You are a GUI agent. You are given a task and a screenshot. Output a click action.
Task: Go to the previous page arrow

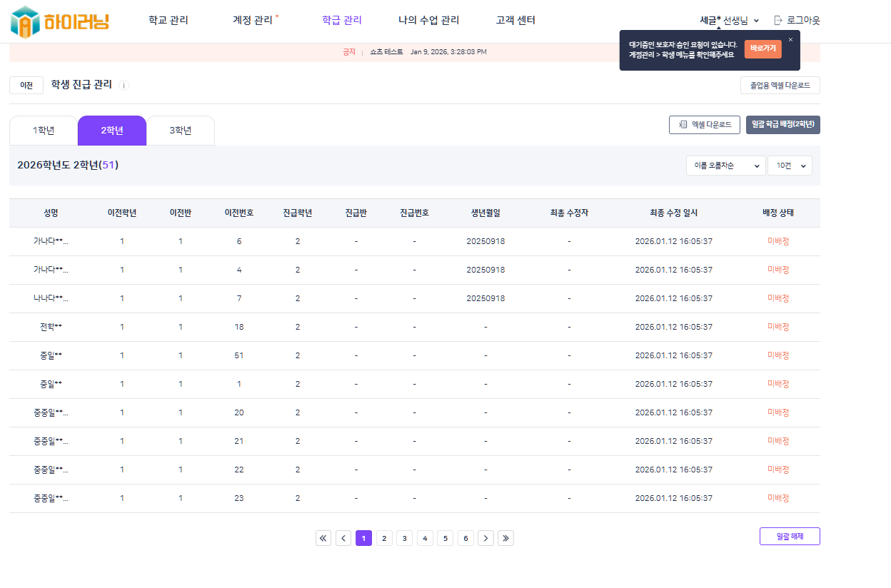343,538
